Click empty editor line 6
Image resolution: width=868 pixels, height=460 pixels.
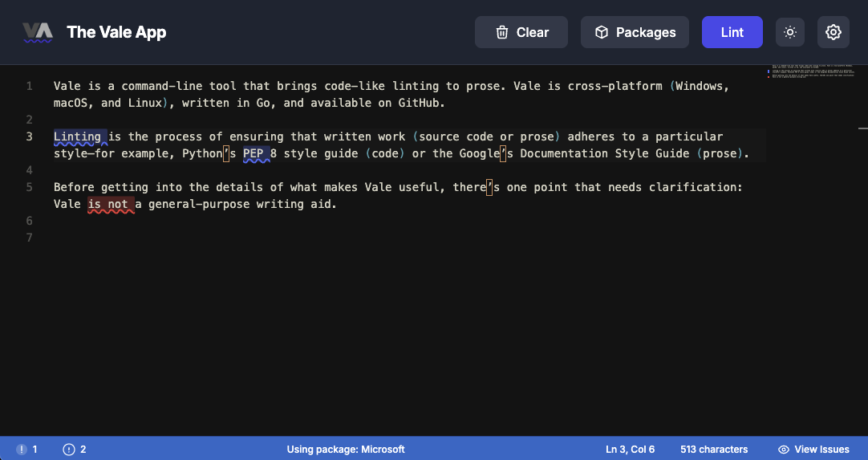point(410,221)
